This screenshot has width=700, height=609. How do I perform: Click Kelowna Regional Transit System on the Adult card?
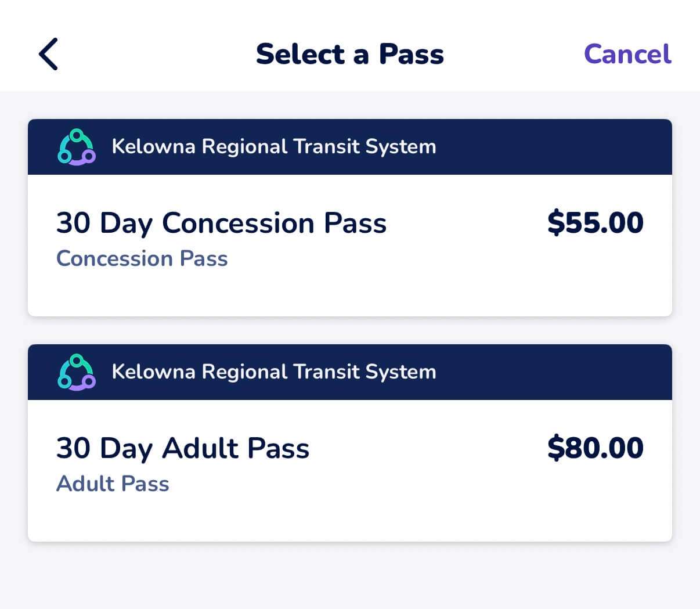pyautogui.click(x=273, y=372)
